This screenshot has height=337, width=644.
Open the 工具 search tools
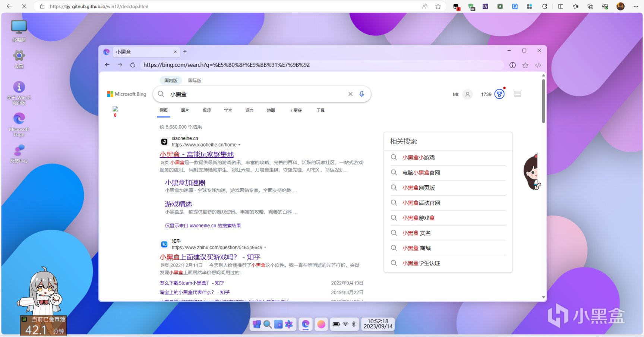click(x=321, y=110)
